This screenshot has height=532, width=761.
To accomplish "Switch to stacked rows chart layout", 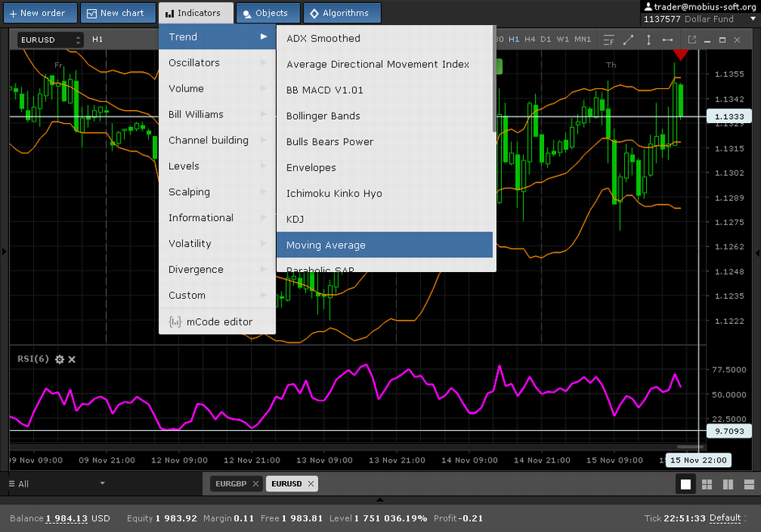I will click(749, 484).
